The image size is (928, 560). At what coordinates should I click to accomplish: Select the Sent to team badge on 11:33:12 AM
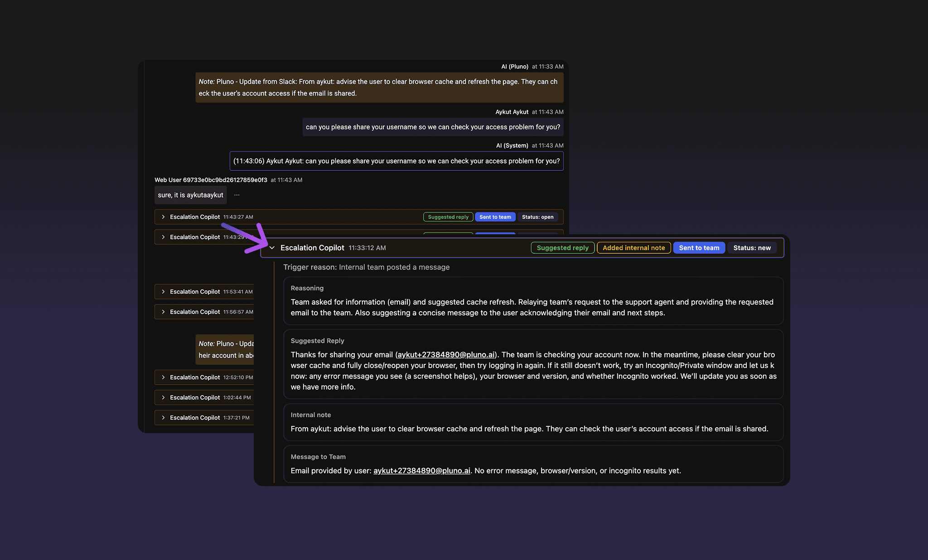pos(699,248)
